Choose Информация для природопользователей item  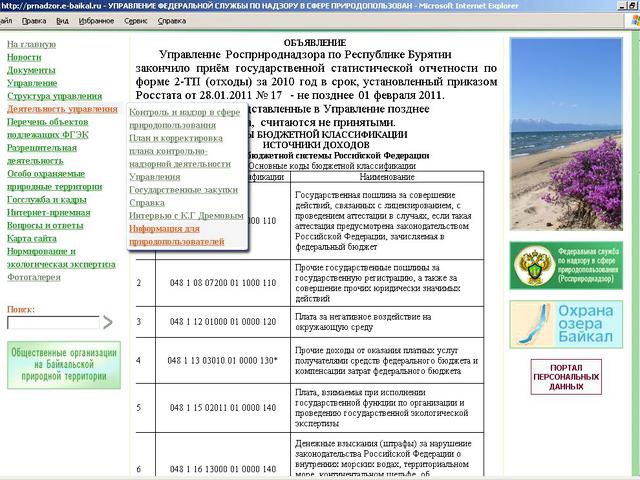177,235
